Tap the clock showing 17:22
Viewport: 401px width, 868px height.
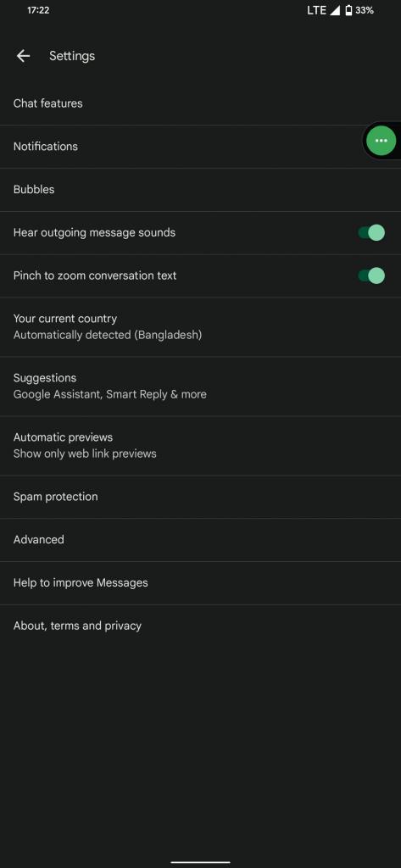click(38, 10)
